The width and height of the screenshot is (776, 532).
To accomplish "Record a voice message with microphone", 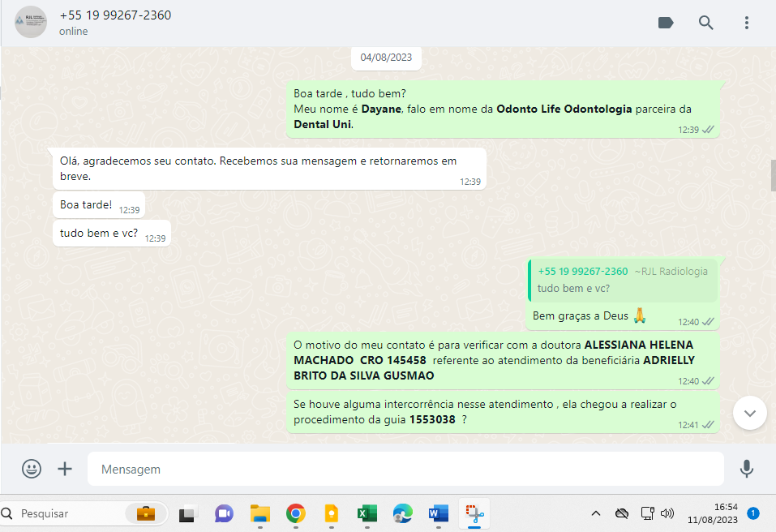I will point(746,469).
